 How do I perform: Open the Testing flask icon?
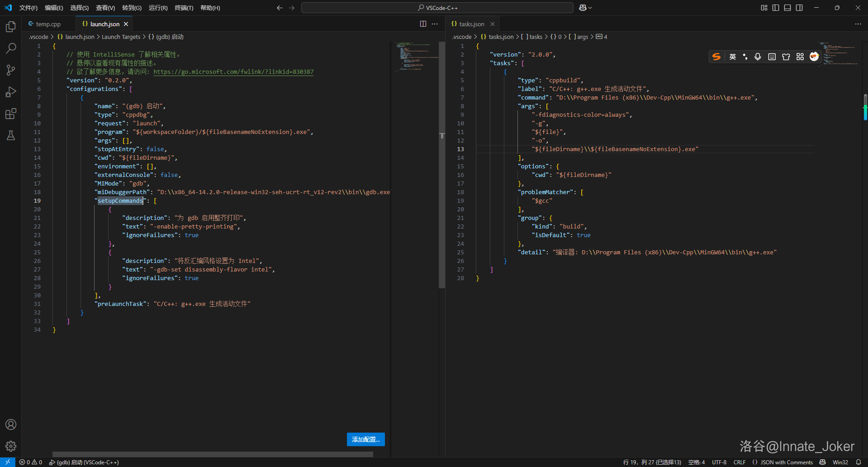(11, 135)
